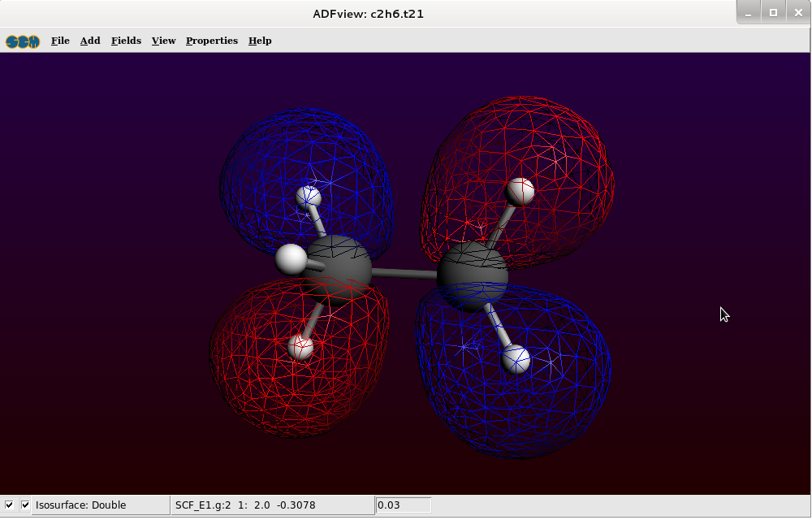Toggle the second checkbox beside Isosurface: Double
The width and height of the screenshot is (812, 520).
point(25,505)
